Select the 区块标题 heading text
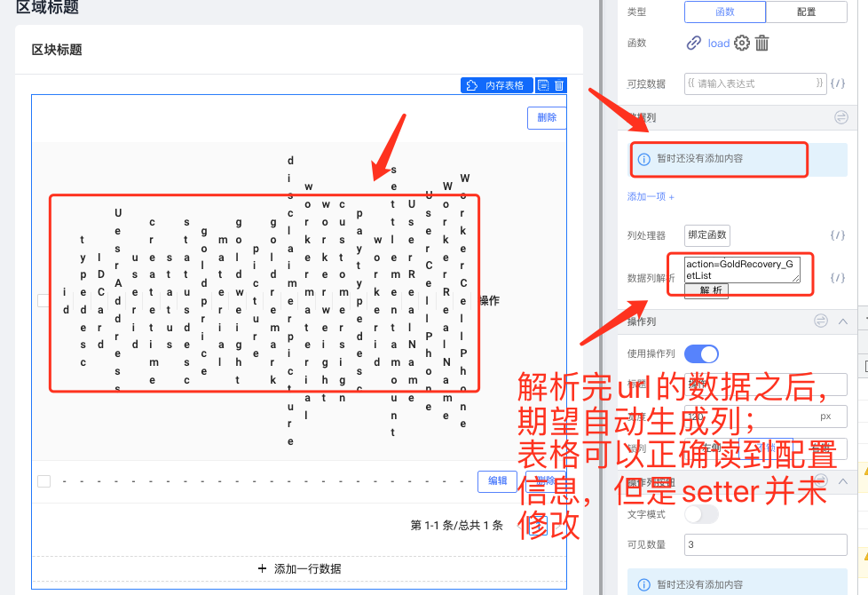Image resolution: width=868 pixels, height=595 pixels. [57, 50]
